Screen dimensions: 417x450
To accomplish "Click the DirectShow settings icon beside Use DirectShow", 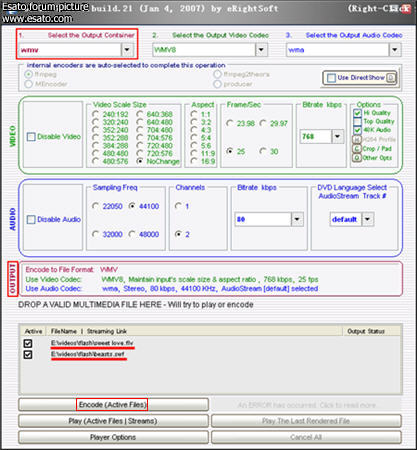I will tap(391, 78).
